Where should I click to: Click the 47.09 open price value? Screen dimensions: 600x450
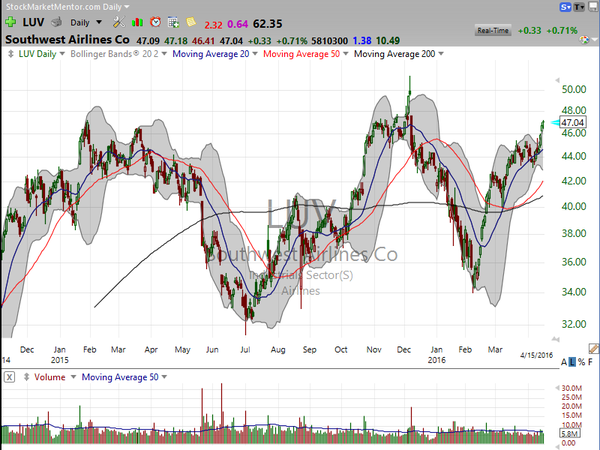[x=148, y=41]
